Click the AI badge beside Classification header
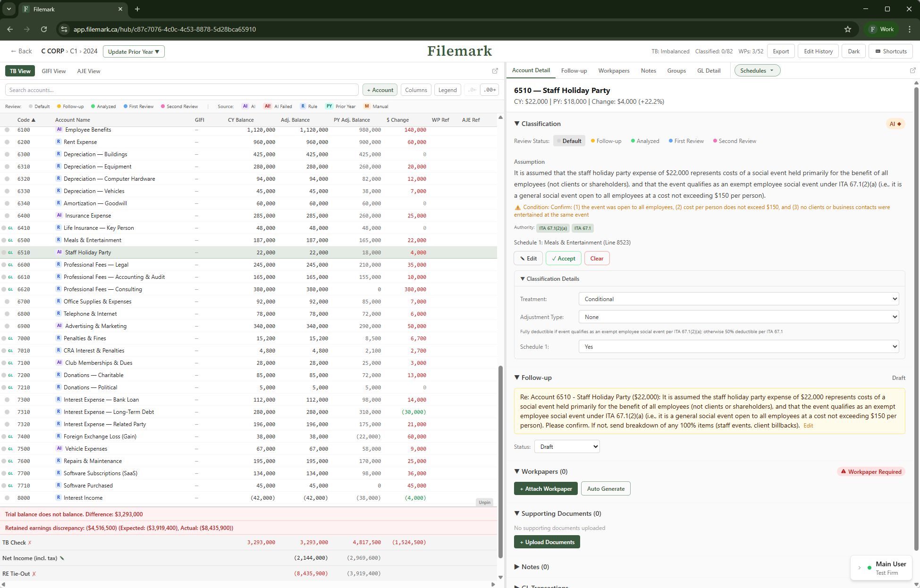The image size is (920, 588). click(895, 124)
